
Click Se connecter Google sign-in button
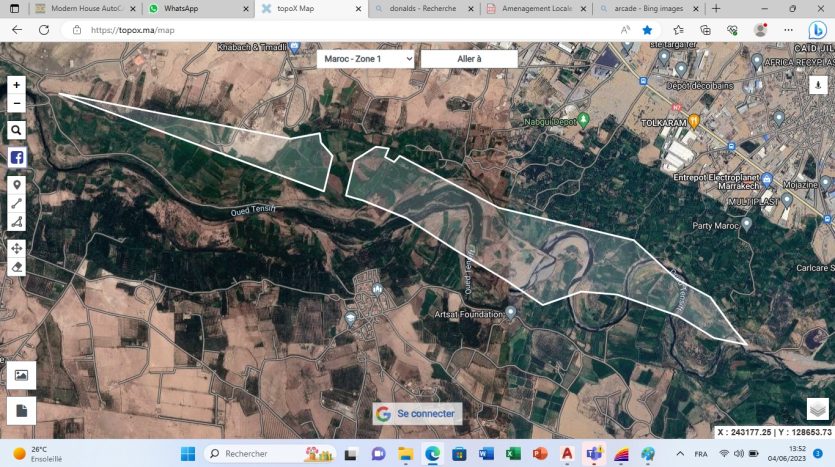click(x=417, y=414)
